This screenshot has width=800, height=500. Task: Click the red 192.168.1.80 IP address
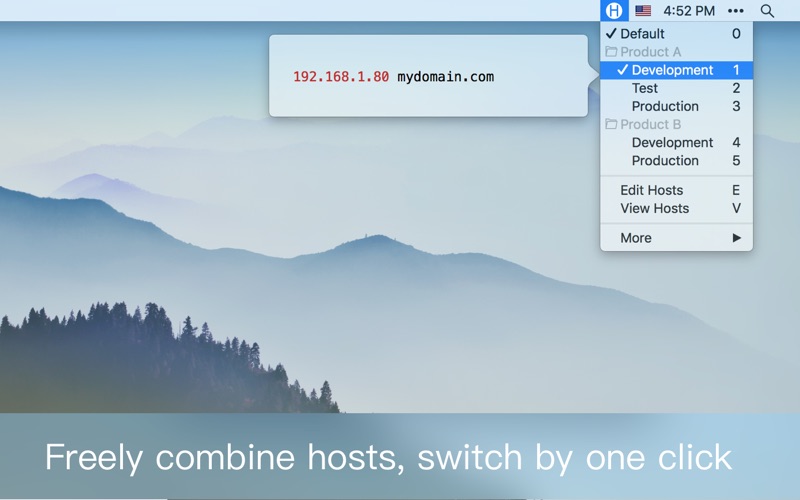point(341,77)
